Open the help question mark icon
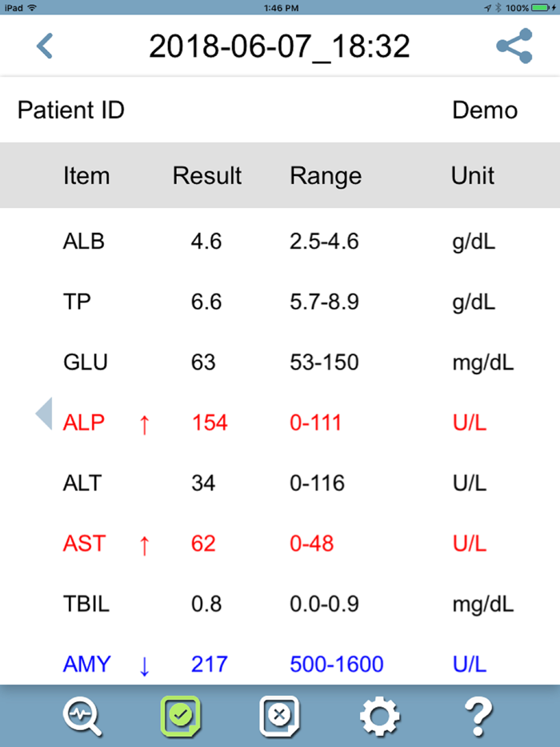This screenshot has height=747, width=560. (478, 716)
